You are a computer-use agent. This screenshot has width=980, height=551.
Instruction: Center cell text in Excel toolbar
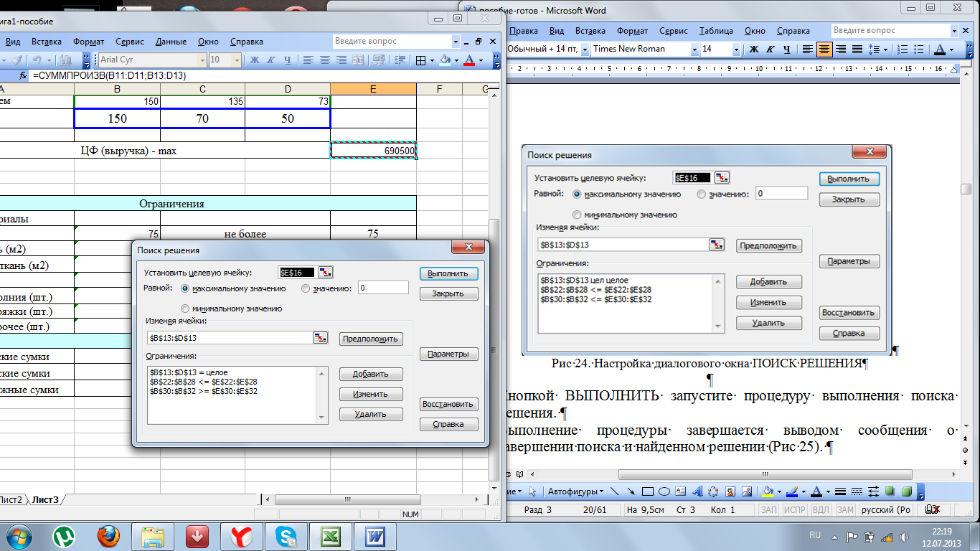pos(324,60)
